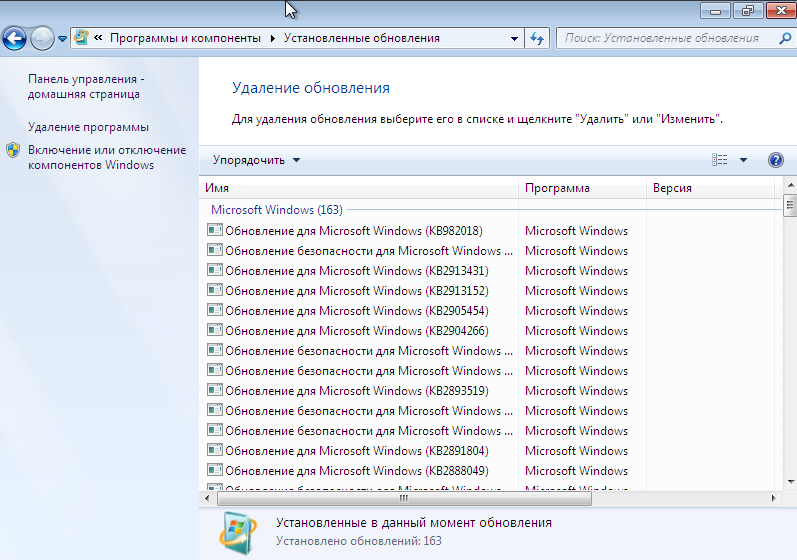Click the Windows Update icon in details pane
The width and height of the screenshot is (797, 560).
(x=238, y=533)
